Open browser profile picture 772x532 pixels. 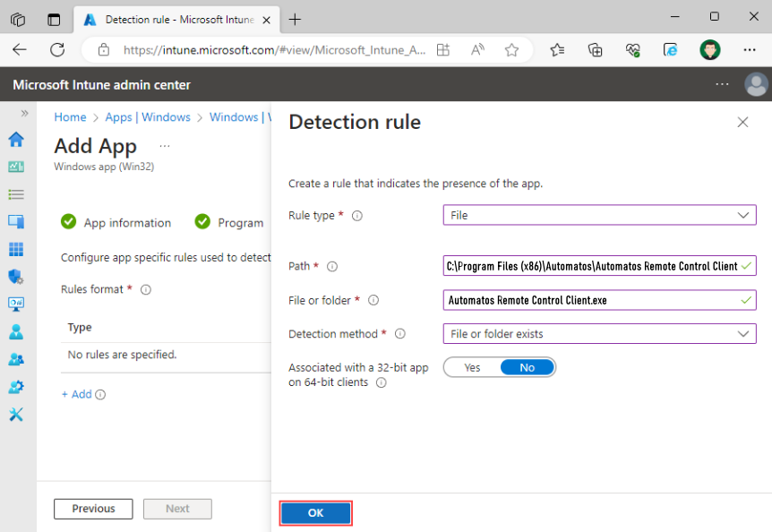click(x=710, y=49)
